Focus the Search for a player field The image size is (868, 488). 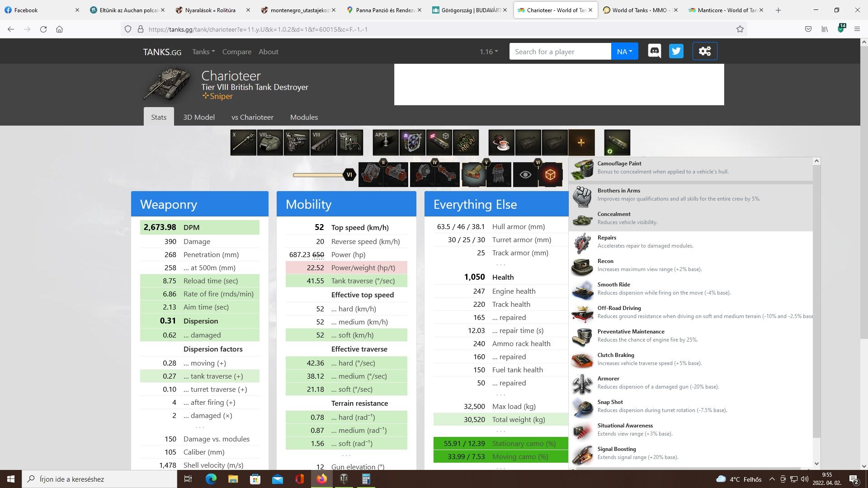(x=560, y=52)
